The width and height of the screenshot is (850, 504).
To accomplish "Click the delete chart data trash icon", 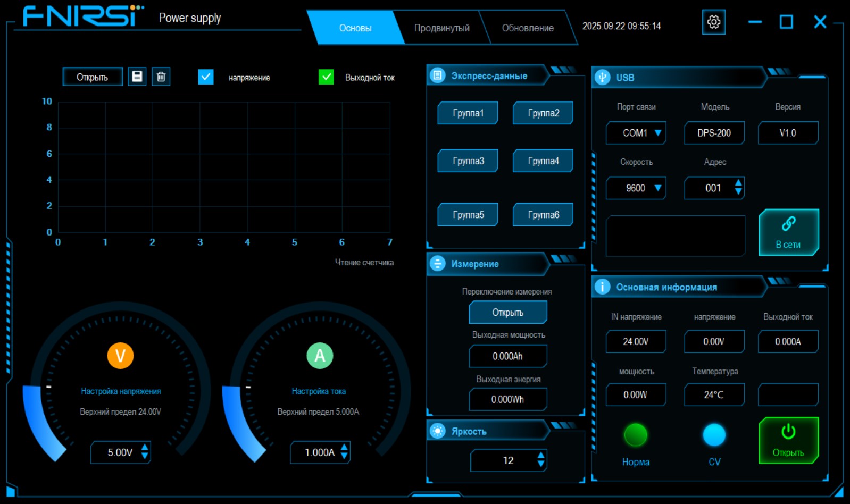I will tap(161, 77).
